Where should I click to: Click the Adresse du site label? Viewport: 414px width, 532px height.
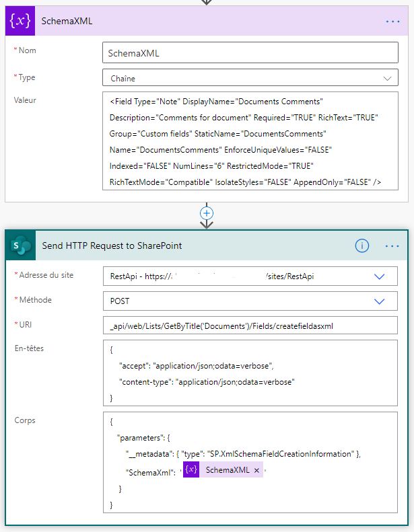point(46,275)
